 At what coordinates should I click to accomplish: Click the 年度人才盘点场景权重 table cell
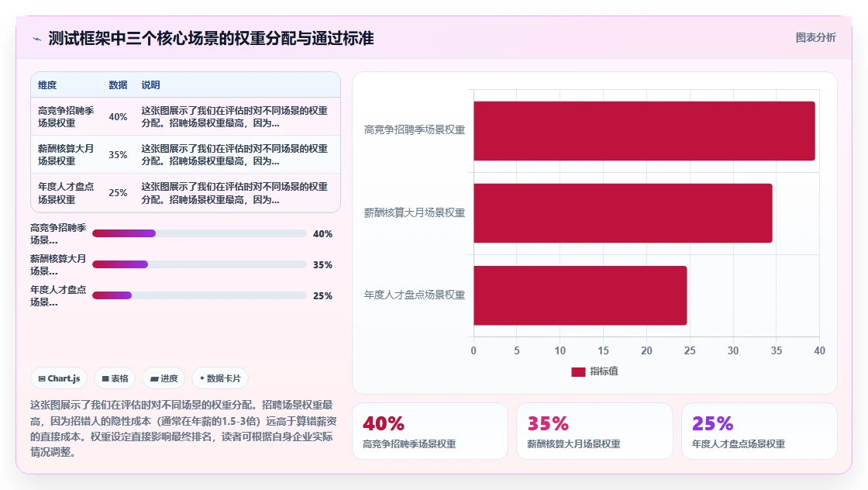(x=66, y=193)
